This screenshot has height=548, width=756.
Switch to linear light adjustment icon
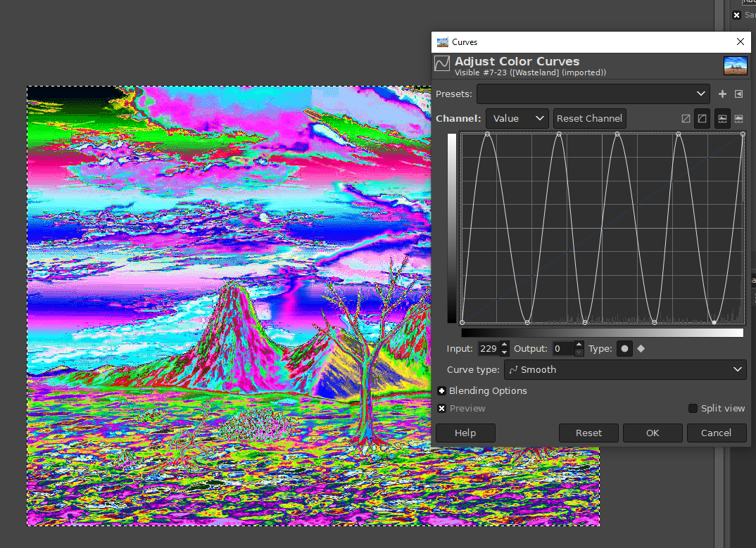click(686, 119)
